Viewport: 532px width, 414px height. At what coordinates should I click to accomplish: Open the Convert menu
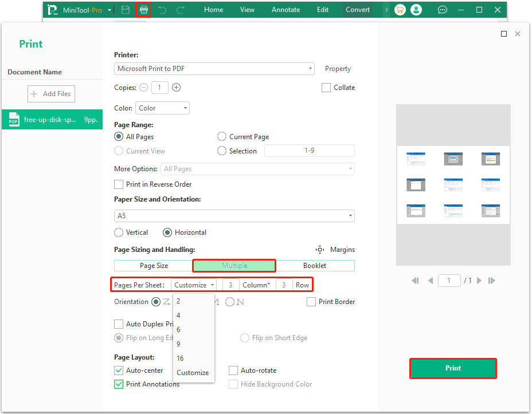pos(357,9)
